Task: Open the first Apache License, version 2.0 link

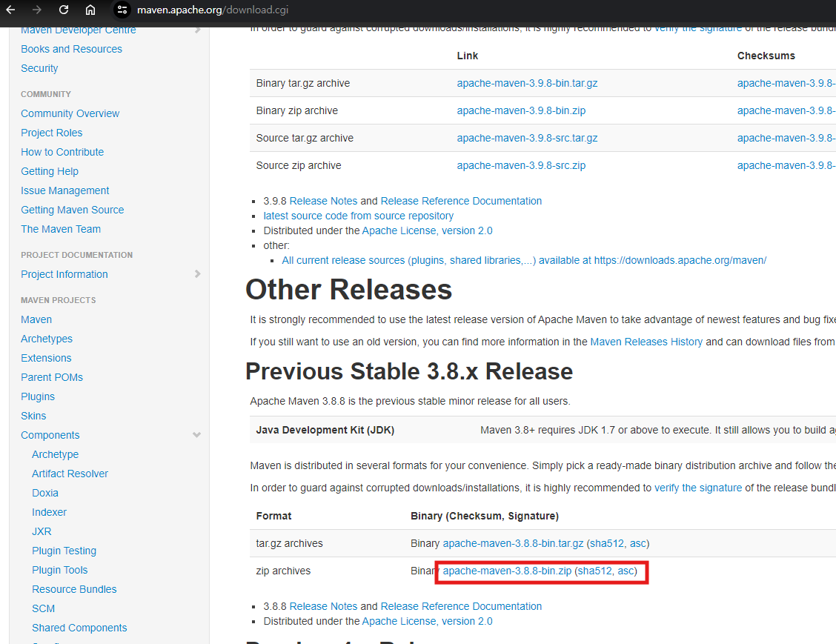Action: (427, 230)
